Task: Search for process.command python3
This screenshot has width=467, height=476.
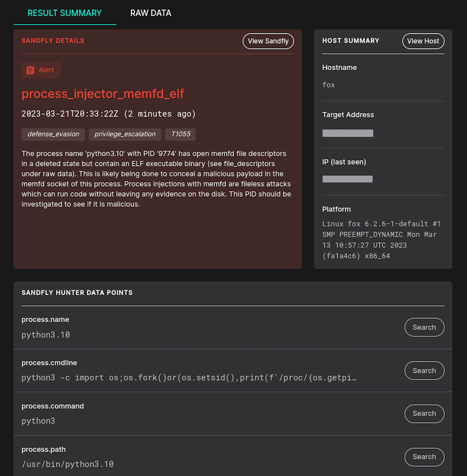Action: (x=424, y=414)
